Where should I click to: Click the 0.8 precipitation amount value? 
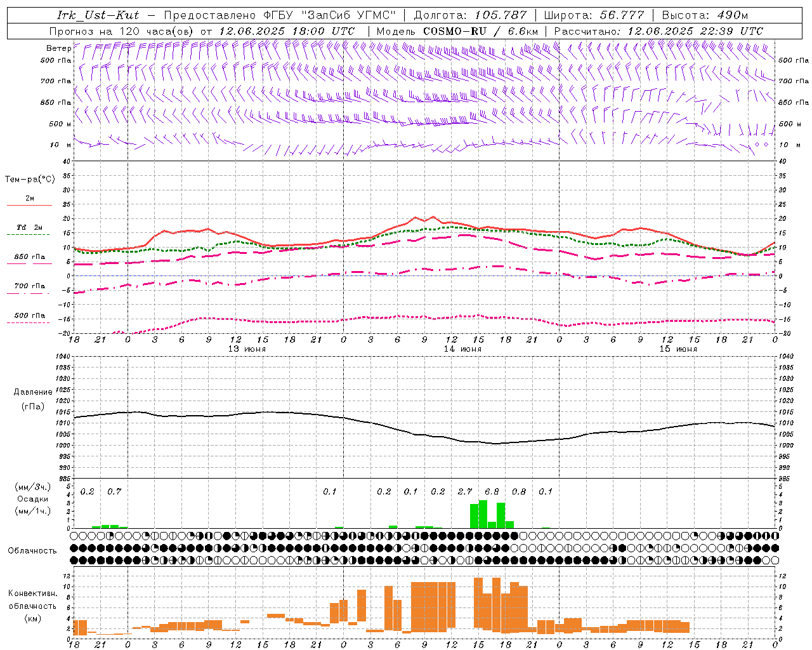pyautogui.click(x=519, y=492)
